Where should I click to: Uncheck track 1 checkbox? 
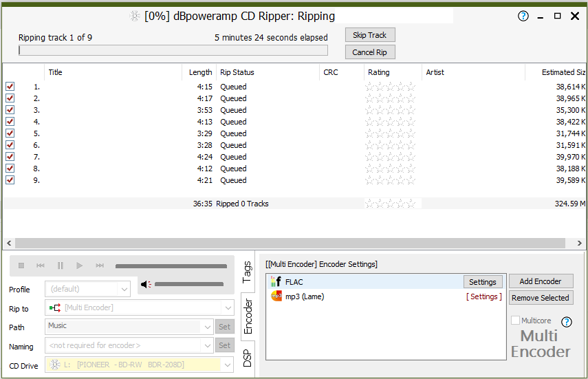click(x=10, y=87)
